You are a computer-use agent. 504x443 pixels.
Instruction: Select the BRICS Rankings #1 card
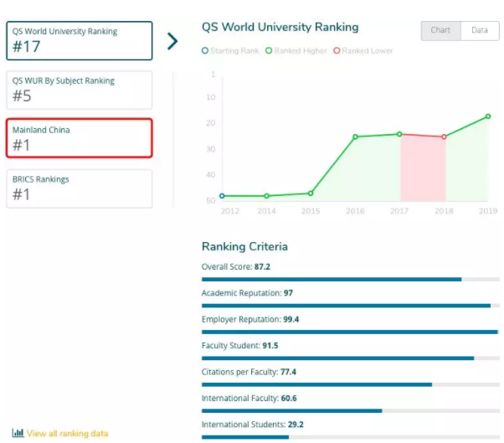(79, 188)
